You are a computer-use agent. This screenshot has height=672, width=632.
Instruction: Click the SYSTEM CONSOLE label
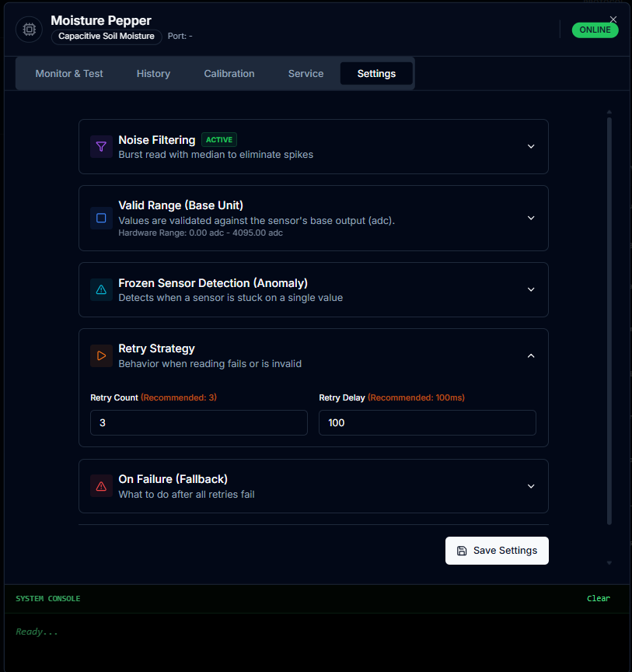[x=48, y=599]
